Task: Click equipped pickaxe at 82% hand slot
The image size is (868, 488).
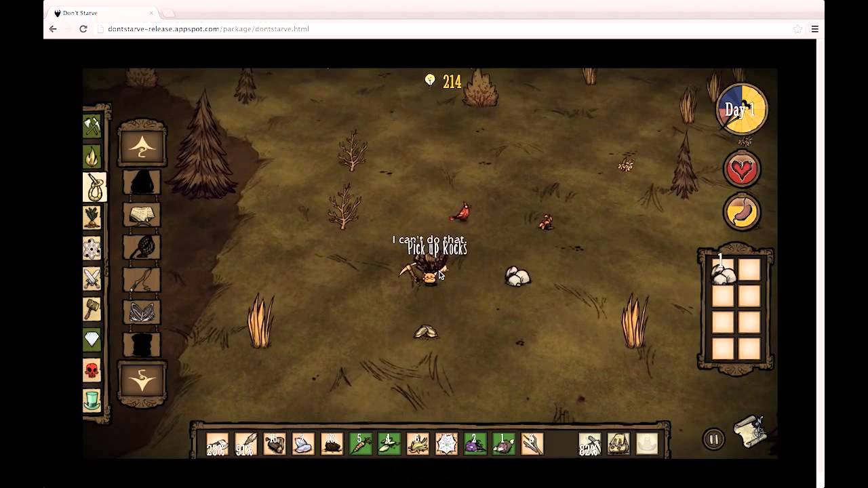Action: pyautogui.click(x=590, y=444)
